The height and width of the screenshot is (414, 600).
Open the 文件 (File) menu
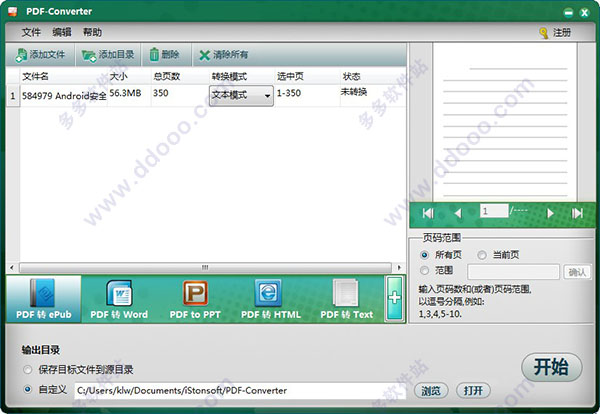coord(31,32)
